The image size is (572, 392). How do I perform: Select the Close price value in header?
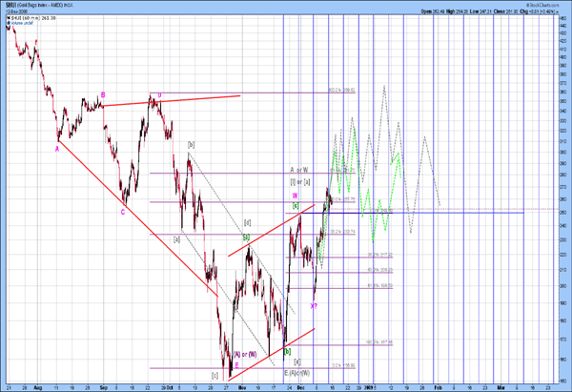pos(512,11)
